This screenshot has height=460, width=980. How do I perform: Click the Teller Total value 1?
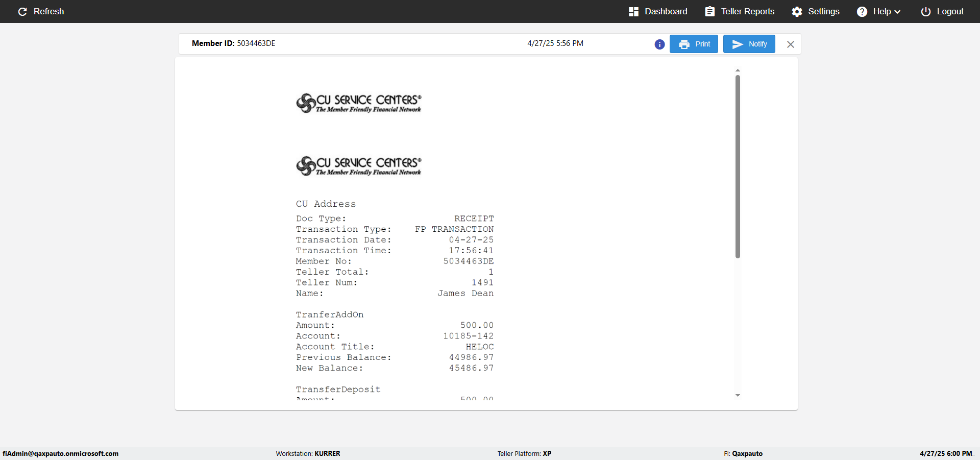[491, 272]
